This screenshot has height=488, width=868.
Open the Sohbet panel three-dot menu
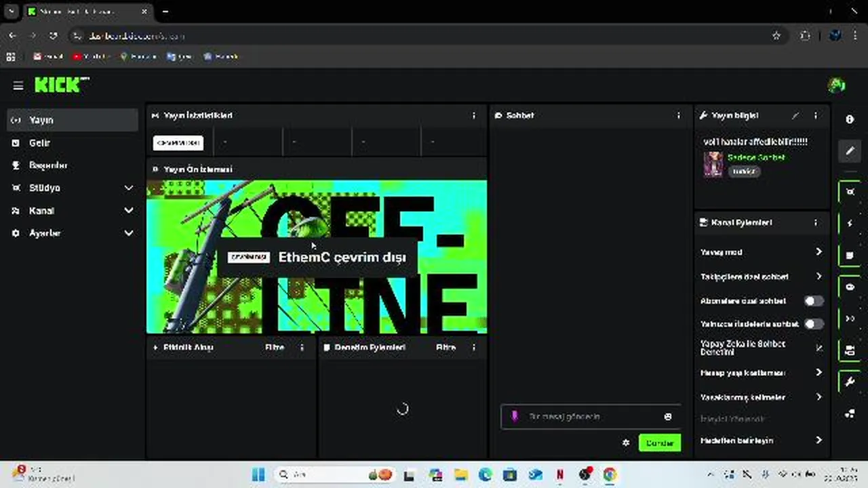679,116
